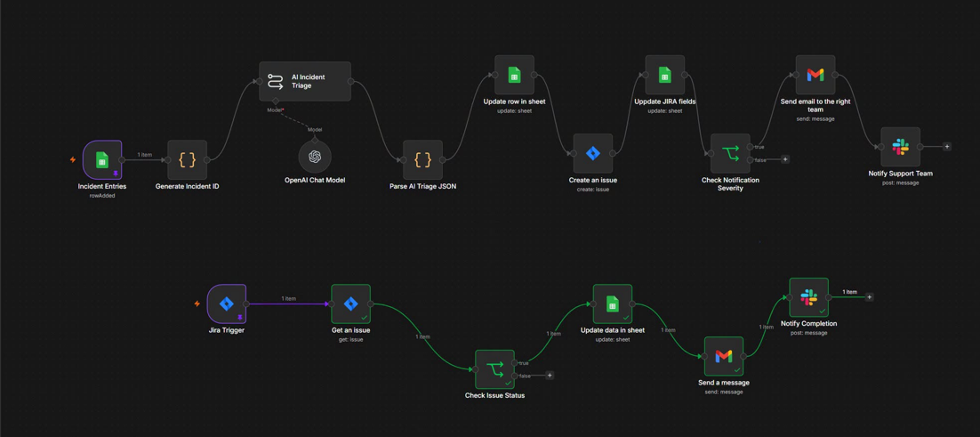Open the Check Issue Status IF node
980x437 pixels.
coord(494,368)
